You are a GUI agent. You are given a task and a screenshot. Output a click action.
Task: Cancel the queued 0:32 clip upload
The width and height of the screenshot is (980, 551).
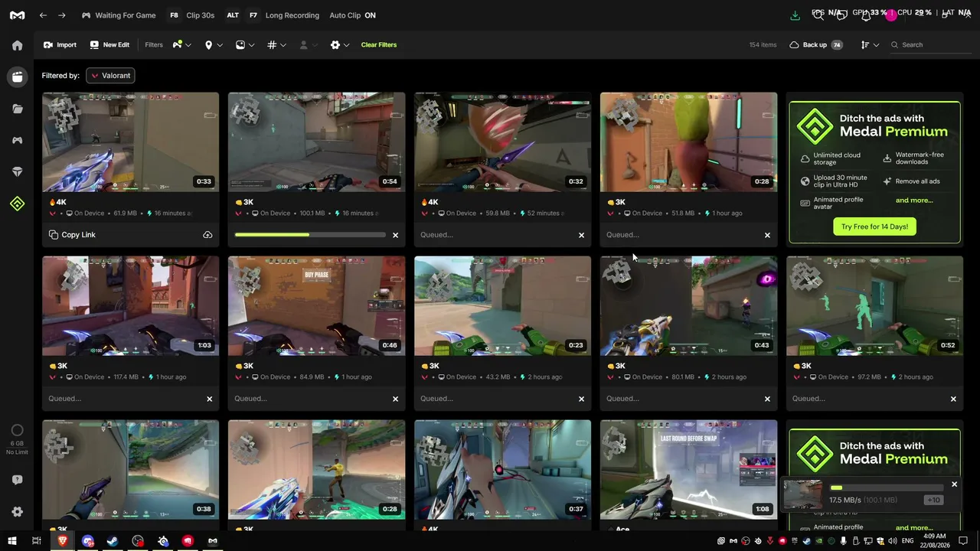[581, 235]
